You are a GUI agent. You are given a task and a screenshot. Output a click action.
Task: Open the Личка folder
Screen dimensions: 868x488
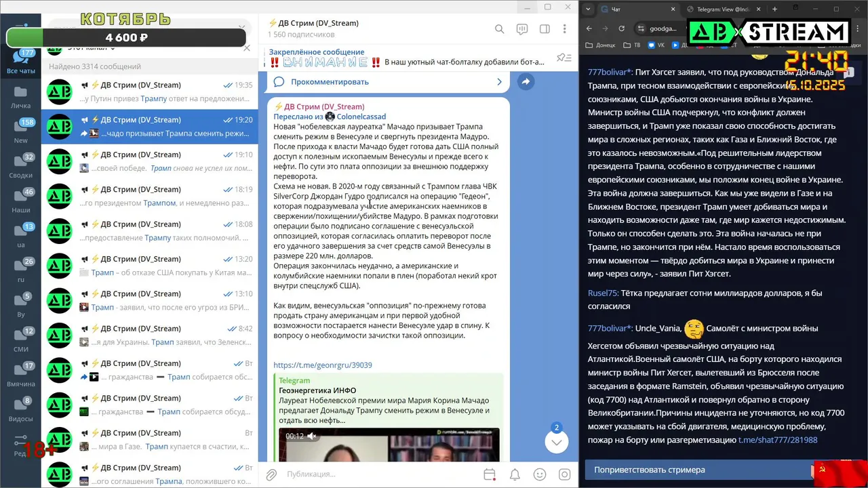click(21, 96)
